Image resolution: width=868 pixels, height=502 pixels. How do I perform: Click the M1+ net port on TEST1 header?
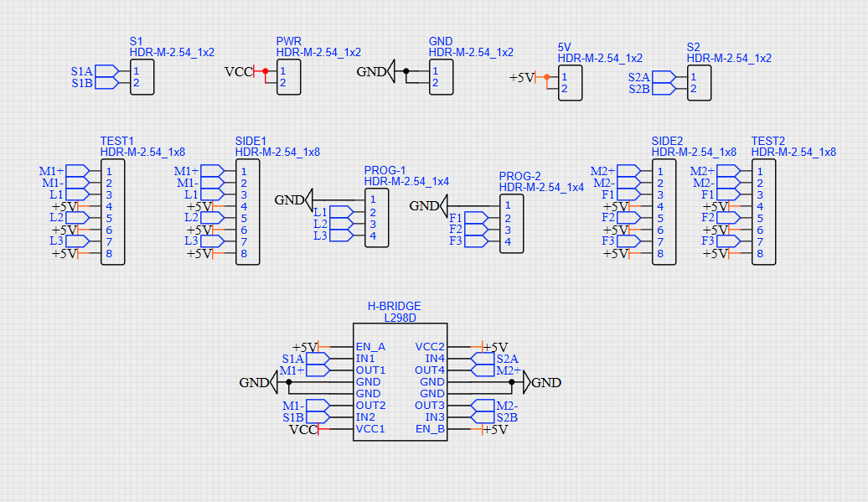coord(65,171)
